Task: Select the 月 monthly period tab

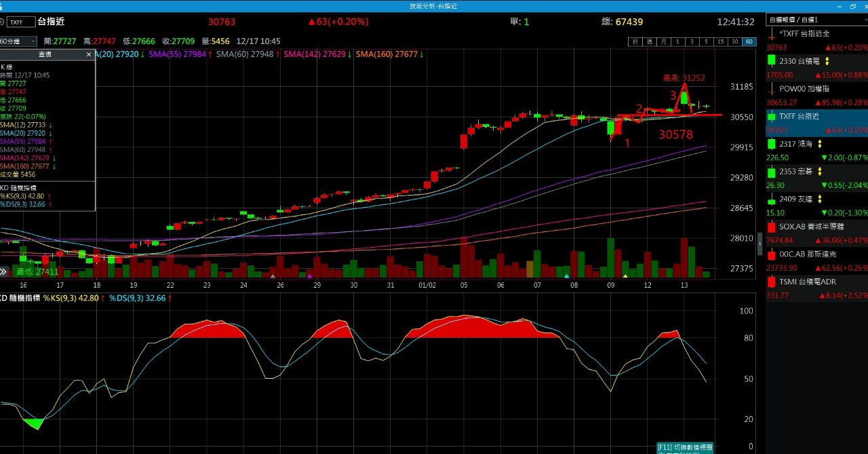Action: coord(663,41)
